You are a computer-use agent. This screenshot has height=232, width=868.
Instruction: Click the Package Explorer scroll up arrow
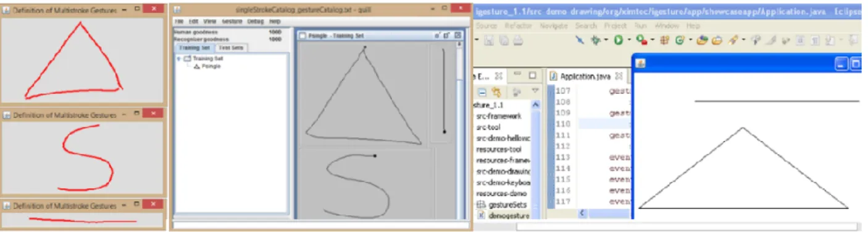(x=536, y=104)
